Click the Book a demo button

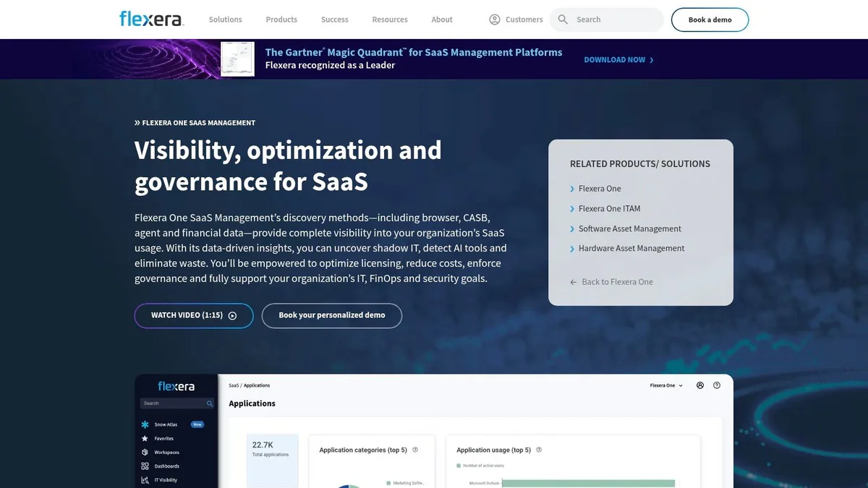coord(710,20)
